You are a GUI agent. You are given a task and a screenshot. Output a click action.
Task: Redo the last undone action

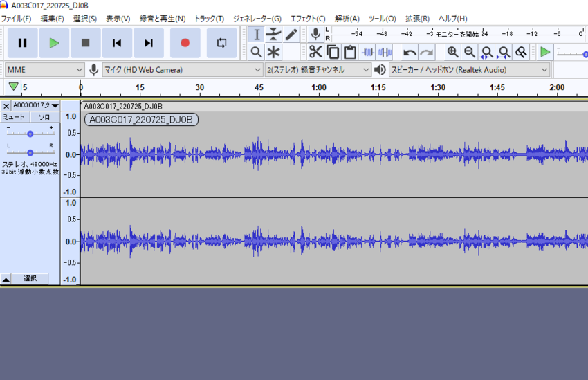(427, 52)
